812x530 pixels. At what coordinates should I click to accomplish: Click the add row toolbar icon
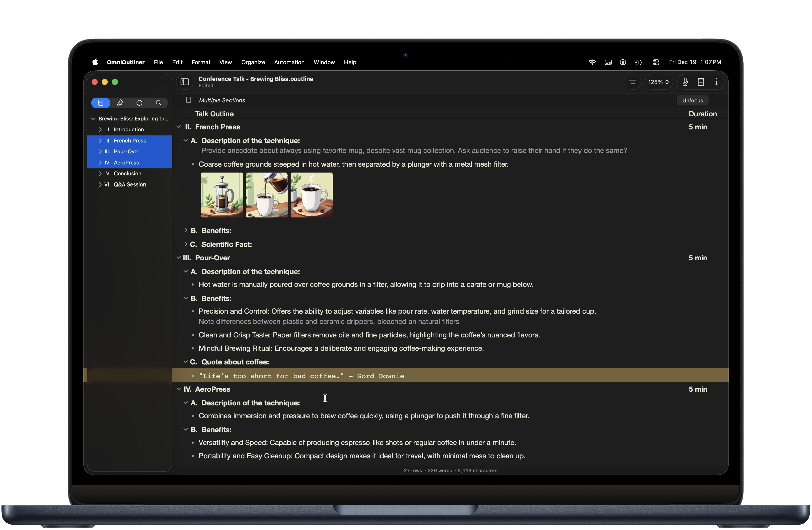(x=701, y=82)
